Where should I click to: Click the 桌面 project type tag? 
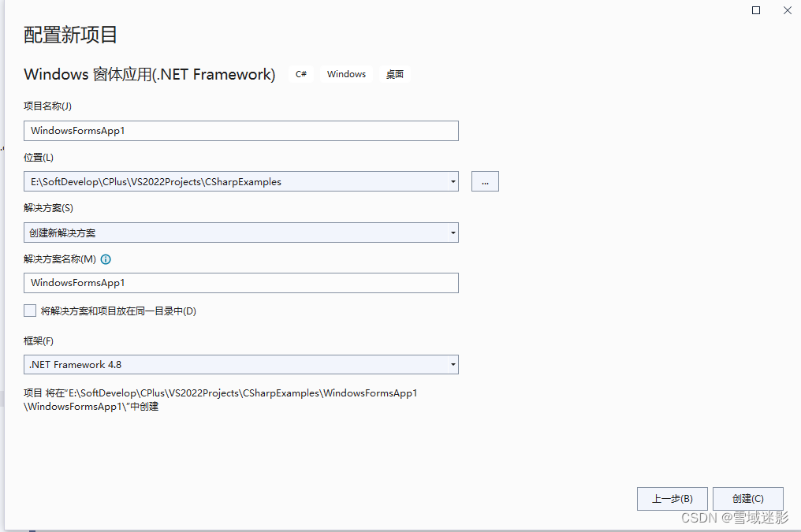point(394,73)
